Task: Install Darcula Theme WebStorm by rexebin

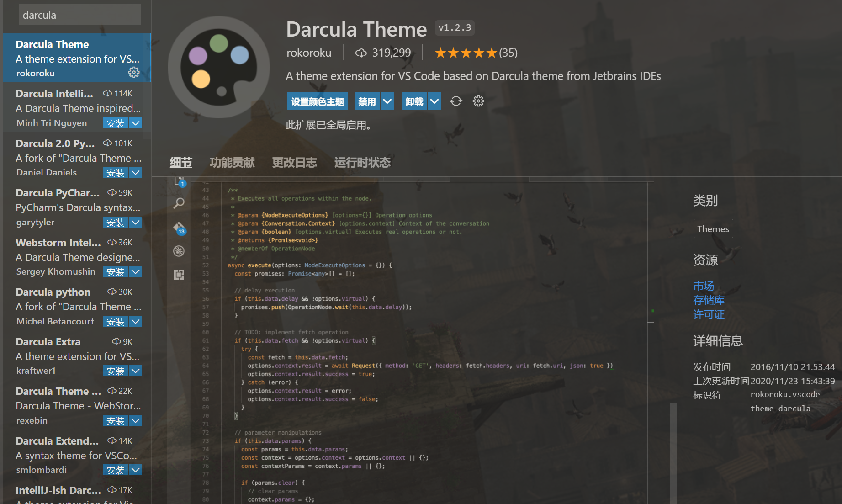Action: [115, 420]
